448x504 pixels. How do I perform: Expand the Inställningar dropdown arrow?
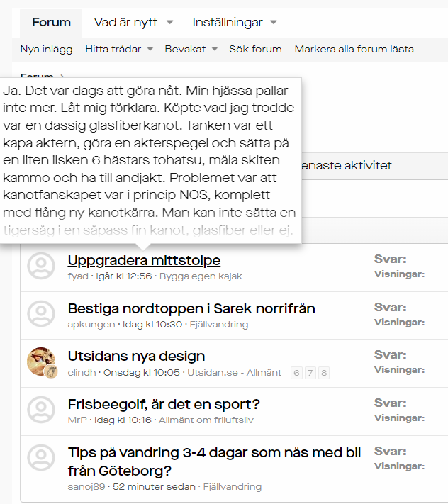pos(273,23)
